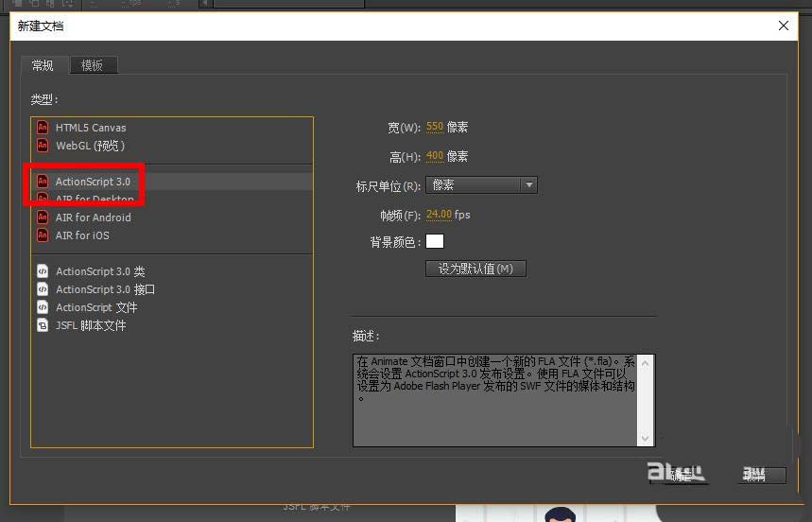Select the HTML5 Canvas document icon
Screen dimensions: 812x522
click(x=43, y=127)
